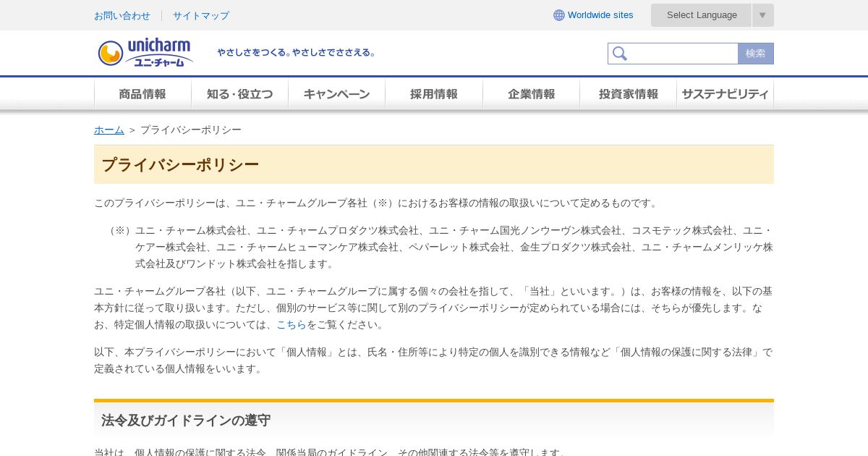Open the キャンペーン menu
This screenshot has height=456, width=868.
tap(336, 94)
